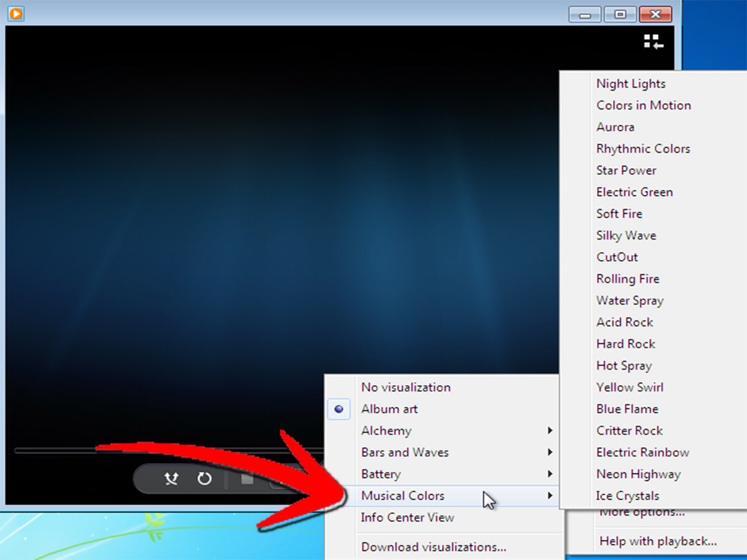Choose the No visualization option
747x560 pixels.
[405, 387]
